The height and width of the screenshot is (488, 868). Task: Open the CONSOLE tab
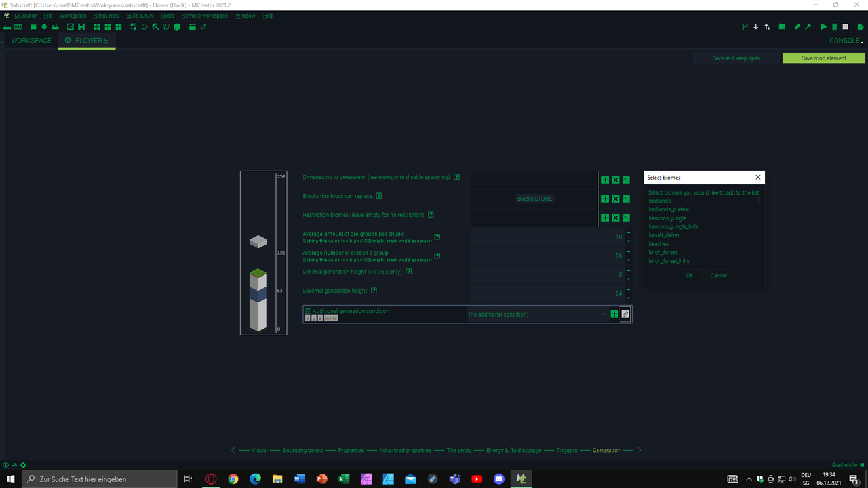tap(844, 41)
